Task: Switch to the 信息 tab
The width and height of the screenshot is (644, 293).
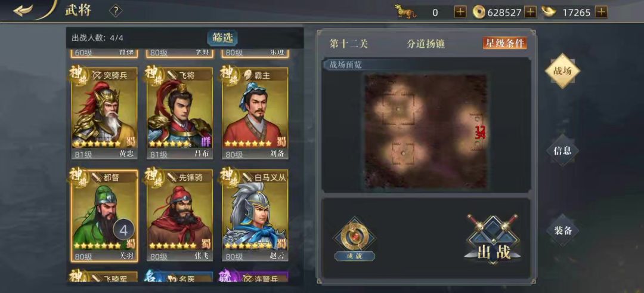Action: pyautogui.click(x=562, y=150)
